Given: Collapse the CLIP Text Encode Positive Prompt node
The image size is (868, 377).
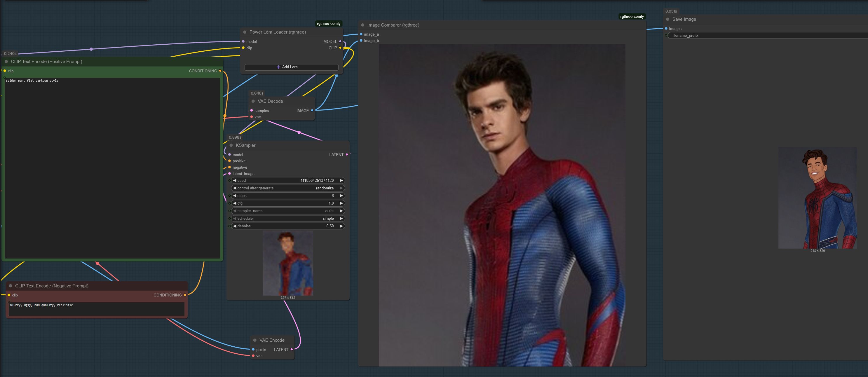Looking at the screenshot, I should click(x=6, y=62).
